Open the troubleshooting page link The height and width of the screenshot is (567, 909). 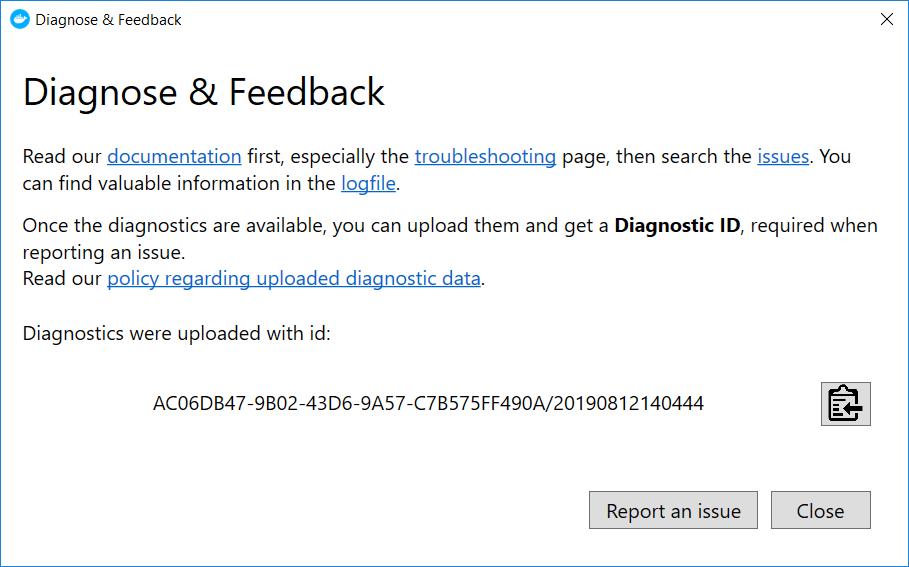(485, 156)
